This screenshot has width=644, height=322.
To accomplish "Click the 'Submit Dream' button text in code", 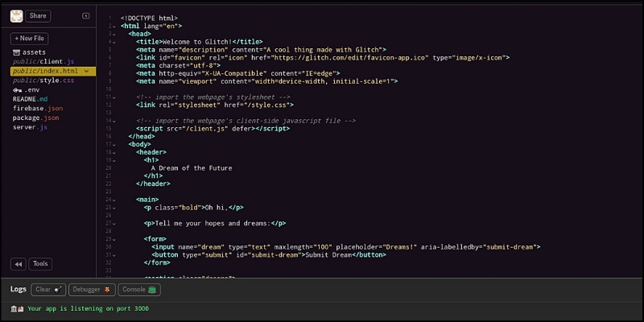I will [x=329, y=255].
